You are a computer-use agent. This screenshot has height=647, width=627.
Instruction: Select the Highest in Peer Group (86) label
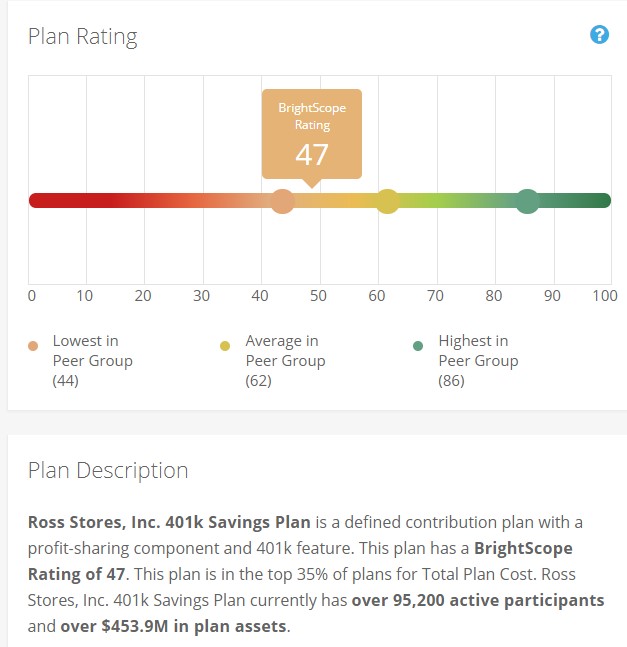coord(478,360)
